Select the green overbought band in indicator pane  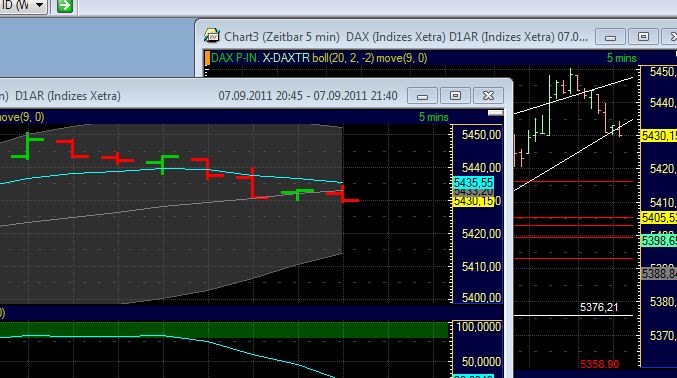pos(224,330)
